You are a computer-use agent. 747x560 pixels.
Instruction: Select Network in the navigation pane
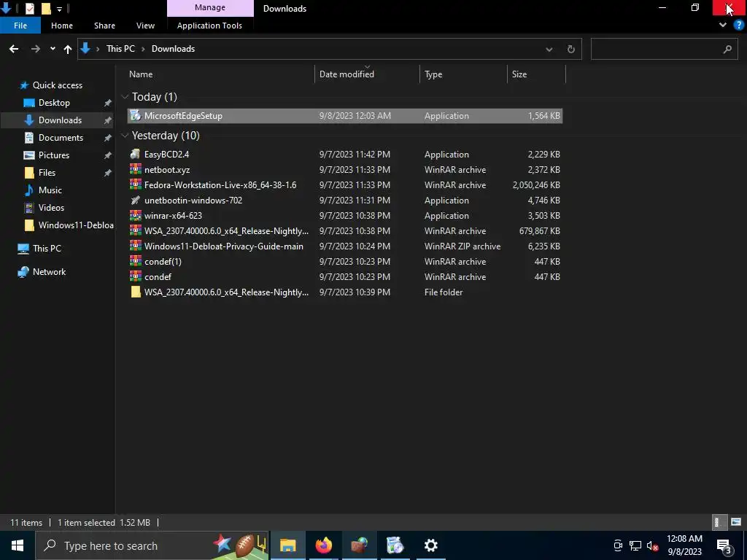point(49,272)
